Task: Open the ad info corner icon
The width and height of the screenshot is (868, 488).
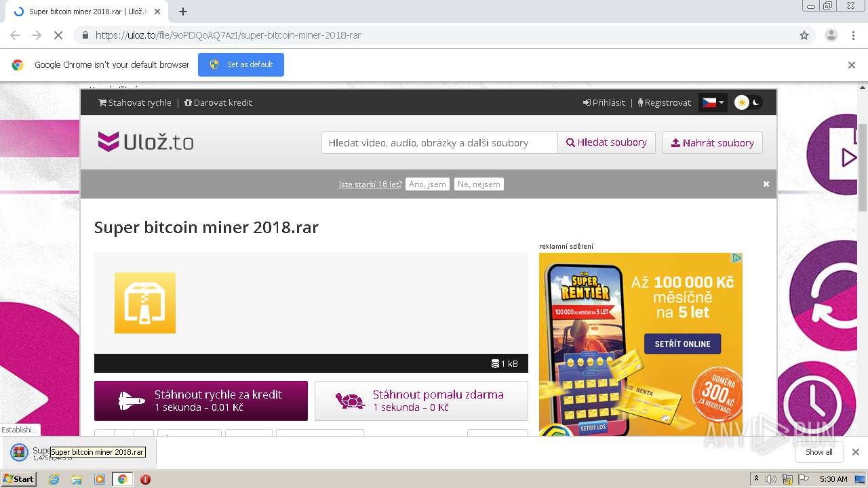Action: pos(736,258)
